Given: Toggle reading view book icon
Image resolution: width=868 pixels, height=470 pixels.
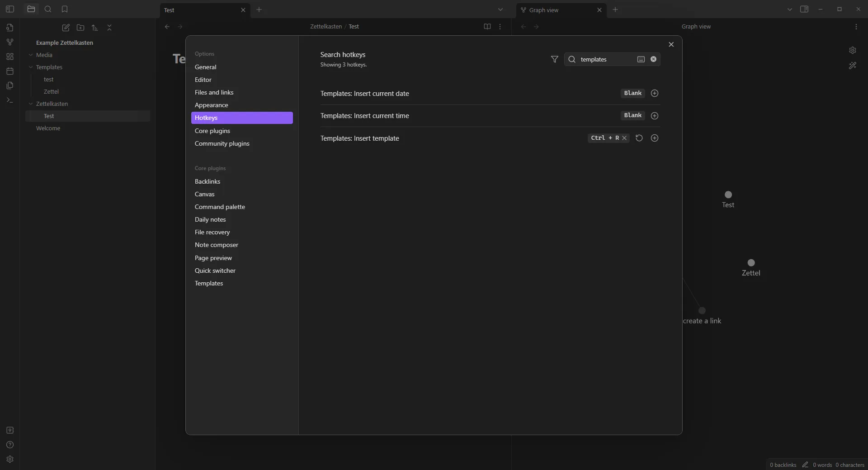Looking at the screenshot, I should tap(487, 27).
